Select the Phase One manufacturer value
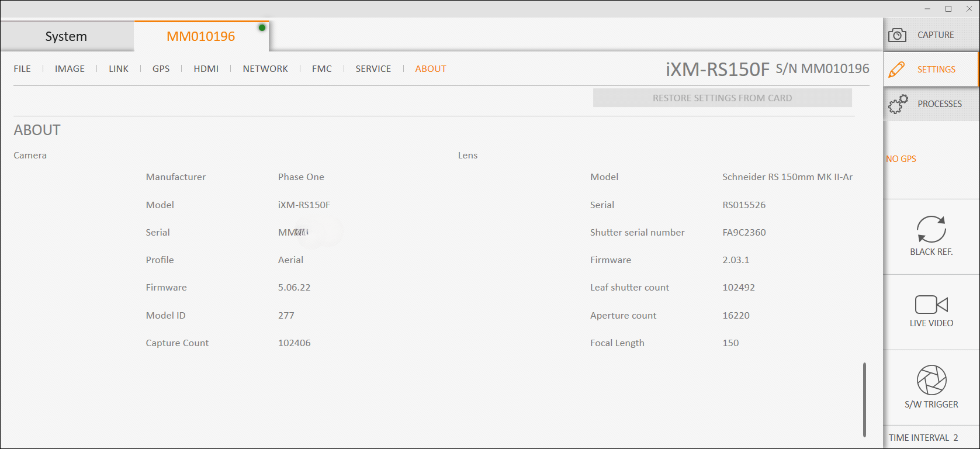This screenshot has height=449, width=980. (301, 177)
